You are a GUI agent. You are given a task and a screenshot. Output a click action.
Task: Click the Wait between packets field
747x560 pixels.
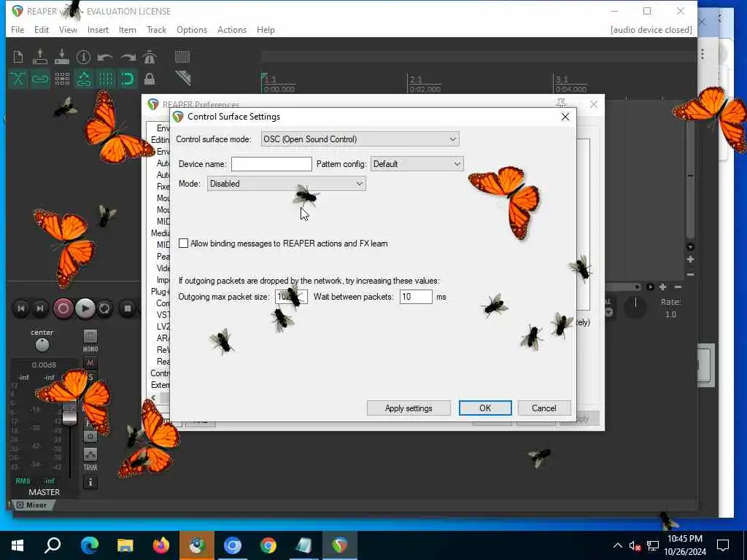[x=416, y=297]
